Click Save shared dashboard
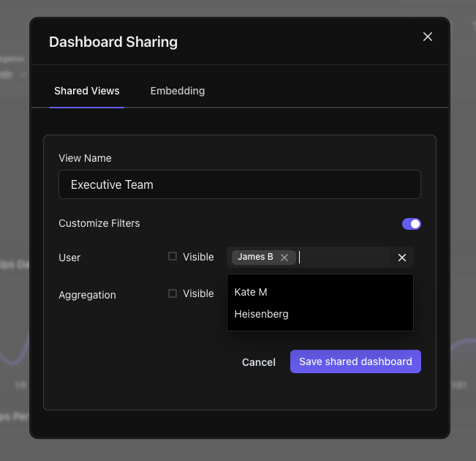Viewport: 476px width, 461px height. pos(355,361)
